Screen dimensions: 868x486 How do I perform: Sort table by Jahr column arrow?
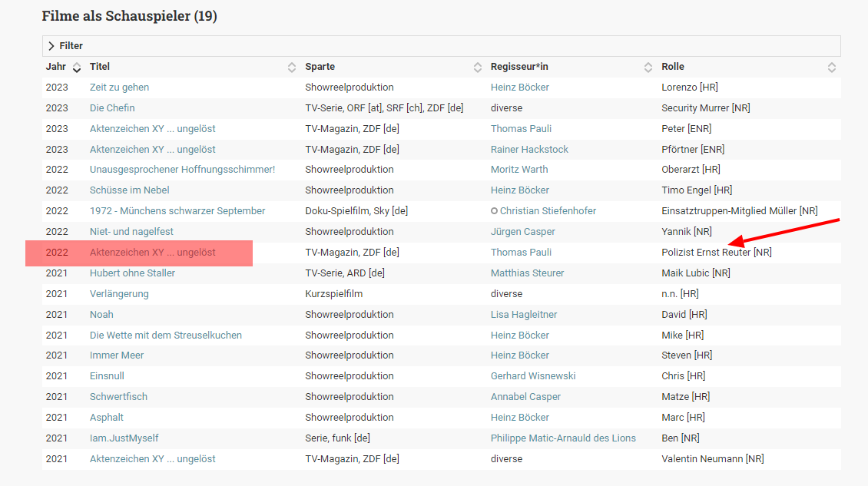click(x=77, y=68)
